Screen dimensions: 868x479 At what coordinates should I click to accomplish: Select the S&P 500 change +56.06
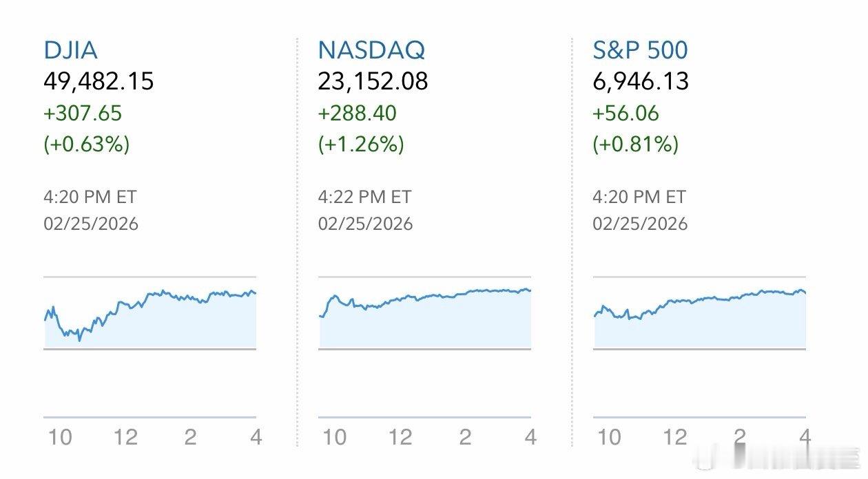[x=626, y=113]
